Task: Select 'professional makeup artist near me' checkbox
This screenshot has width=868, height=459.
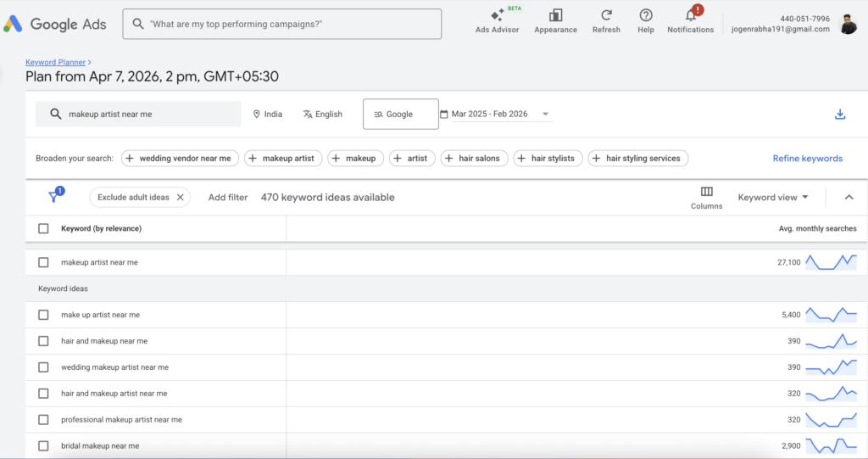Action: coord(43,420)
